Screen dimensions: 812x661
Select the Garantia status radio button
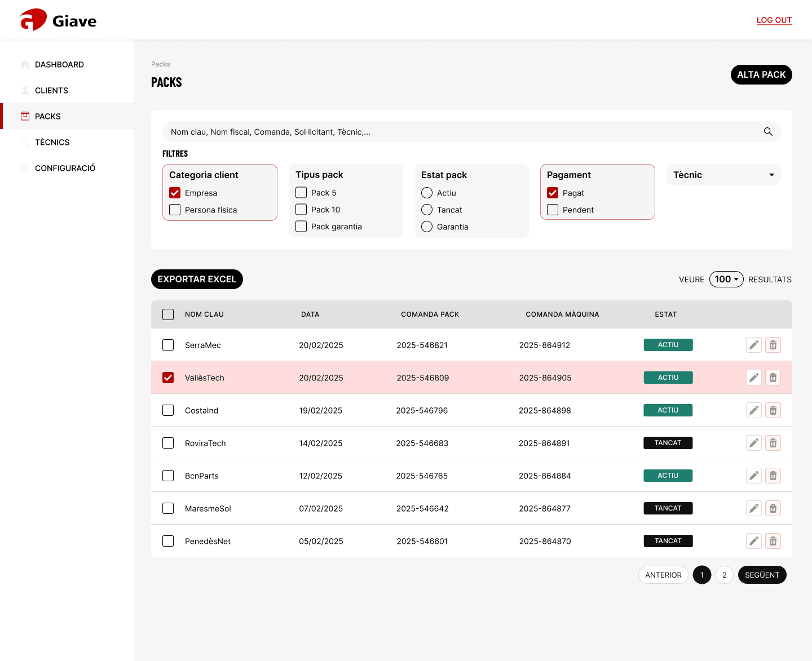tap(427, 227)
